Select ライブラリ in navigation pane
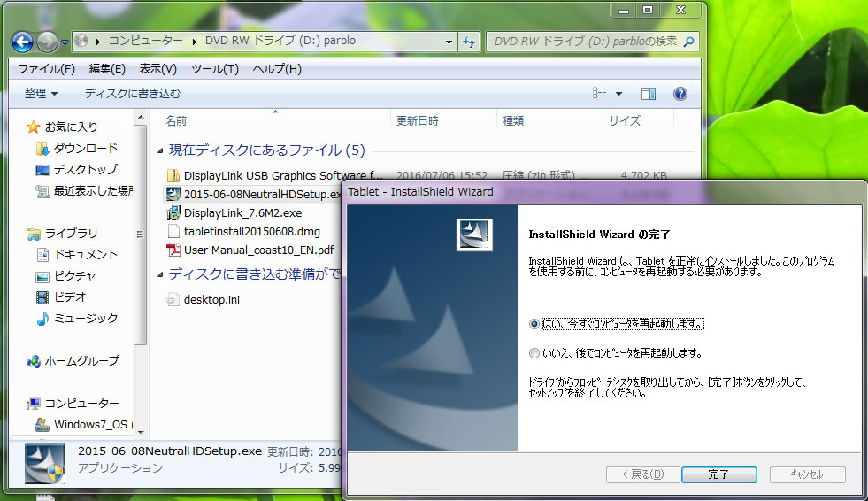 tap(71, 234)
